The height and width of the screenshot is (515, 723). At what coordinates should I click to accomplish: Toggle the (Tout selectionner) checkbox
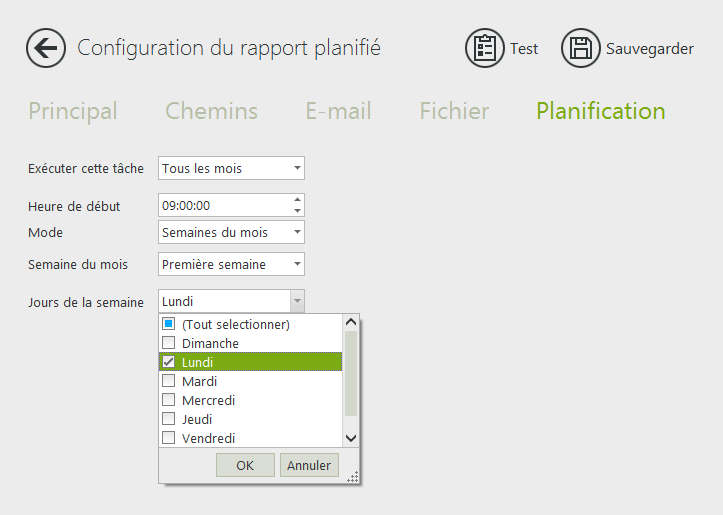pos(169,324)
